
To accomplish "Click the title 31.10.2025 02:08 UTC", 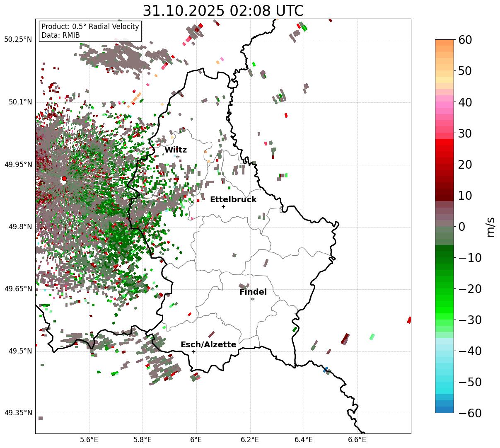I will pos(223,11).
